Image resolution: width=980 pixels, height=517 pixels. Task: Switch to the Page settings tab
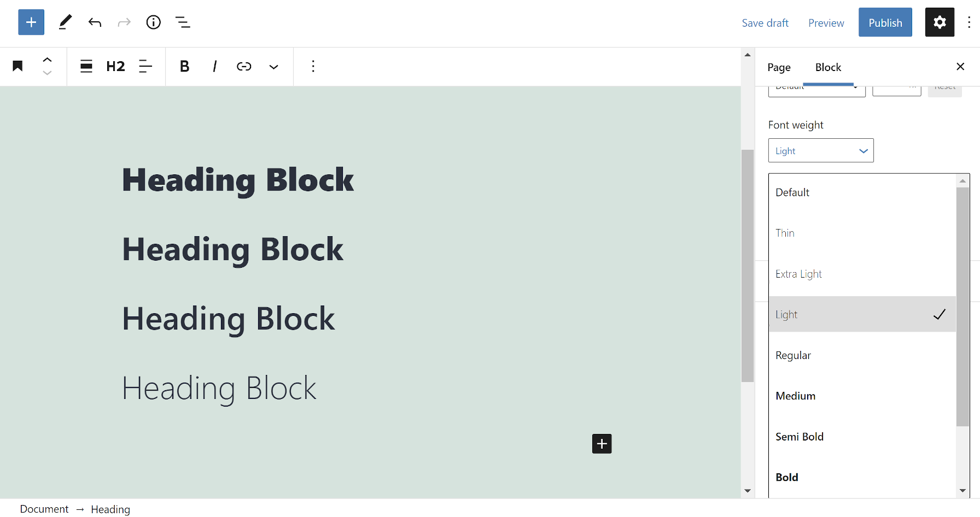[779, 67]
